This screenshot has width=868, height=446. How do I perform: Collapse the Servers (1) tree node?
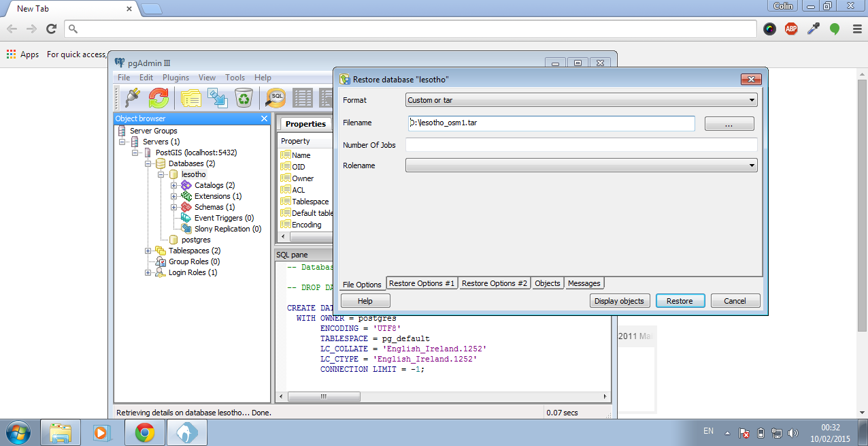tap(122, 142)
